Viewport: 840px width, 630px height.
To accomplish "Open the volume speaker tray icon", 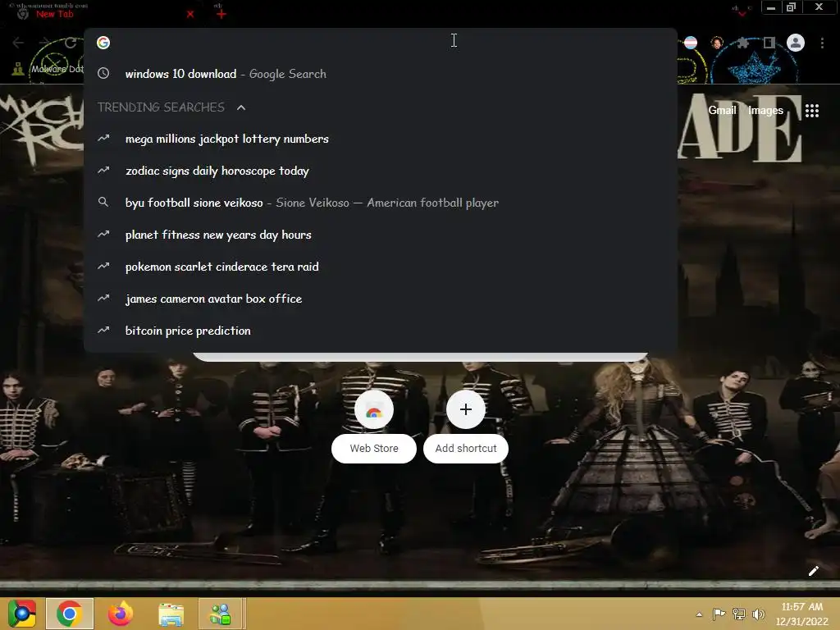I will tap(758, 614).
